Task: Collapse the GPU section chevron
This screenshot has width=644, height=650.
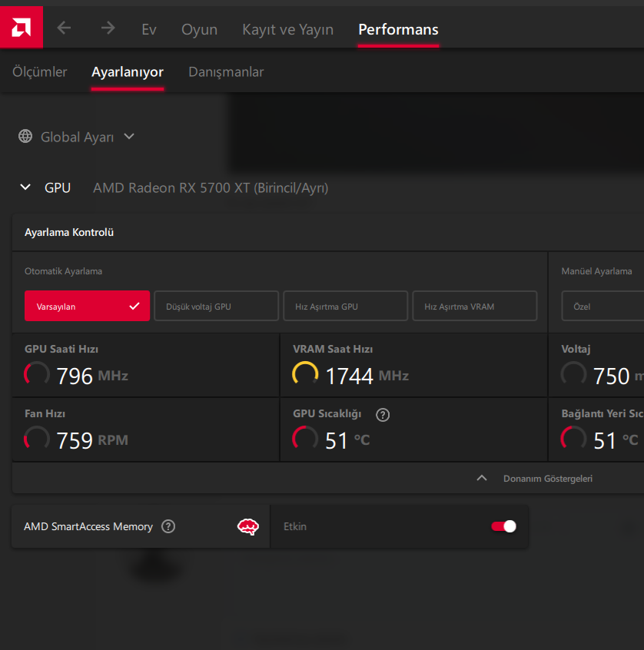Action: pyautogui.click(x=25, y=187)
